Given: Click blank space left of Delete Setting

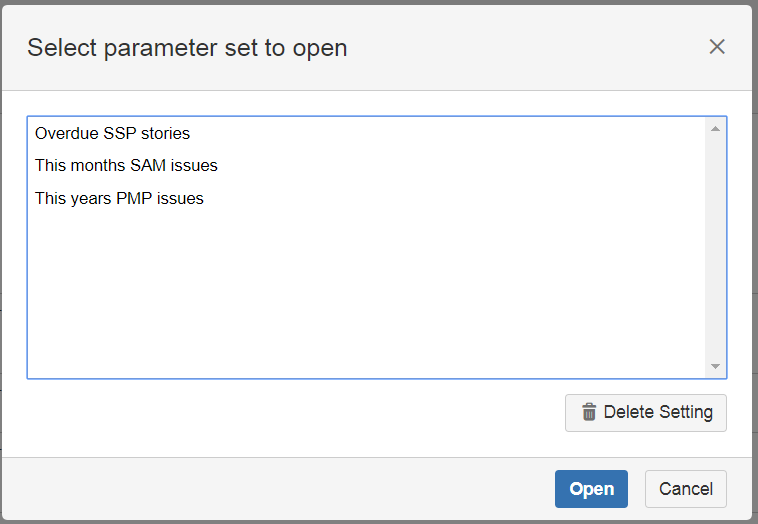Looking at the screenshot, I should (x=300, y=412).
